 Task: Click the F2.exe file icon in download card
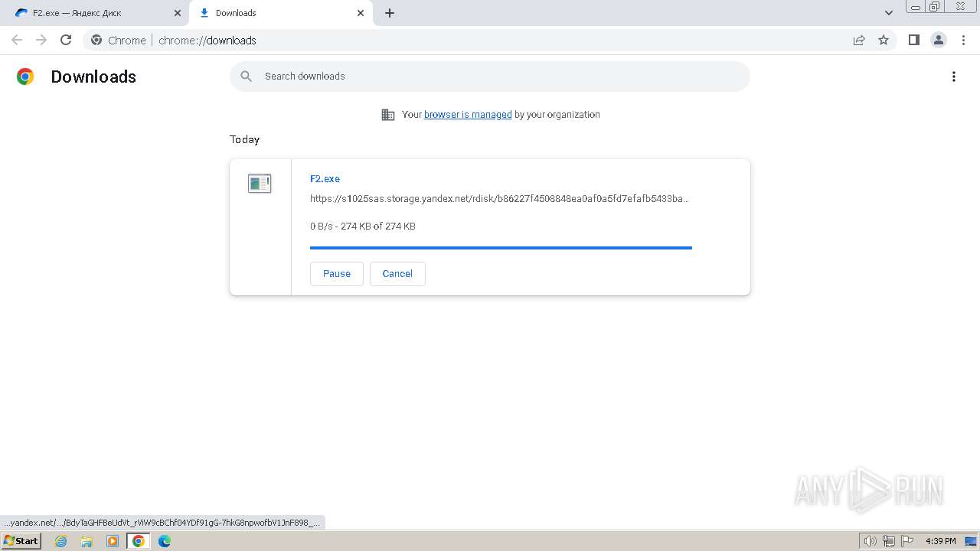click(260, 183)
